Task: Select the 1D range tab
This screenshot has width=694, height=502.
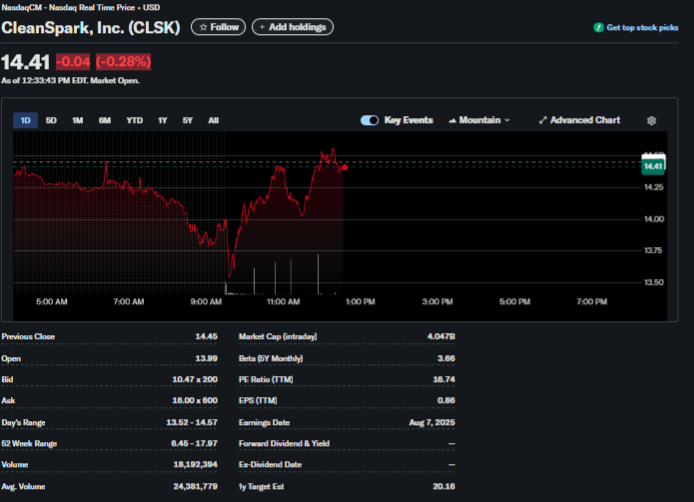Action: pyautogui.click(x=25, y=120)
